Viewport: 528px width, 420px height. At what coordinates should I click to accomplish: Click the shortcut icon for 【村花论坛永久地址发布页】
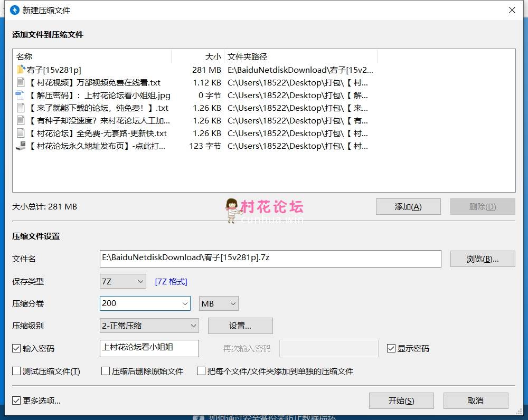click(21, 146)
